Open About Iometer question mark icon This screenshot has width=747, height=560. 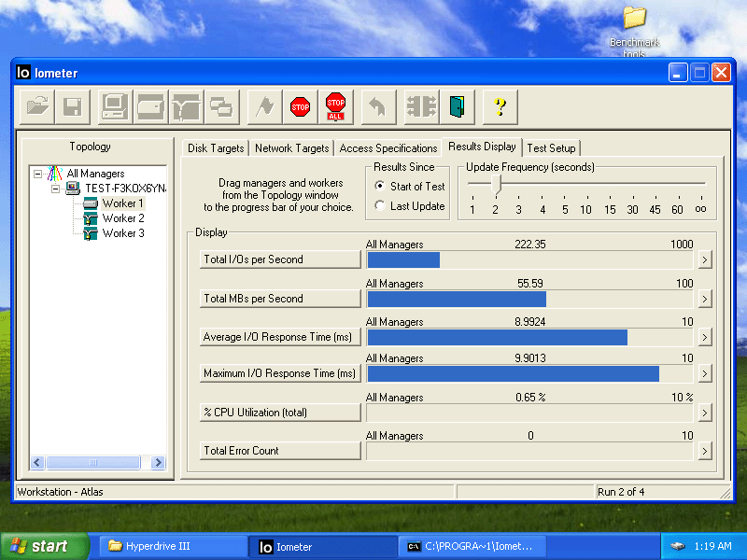click(x=500, y=106)
